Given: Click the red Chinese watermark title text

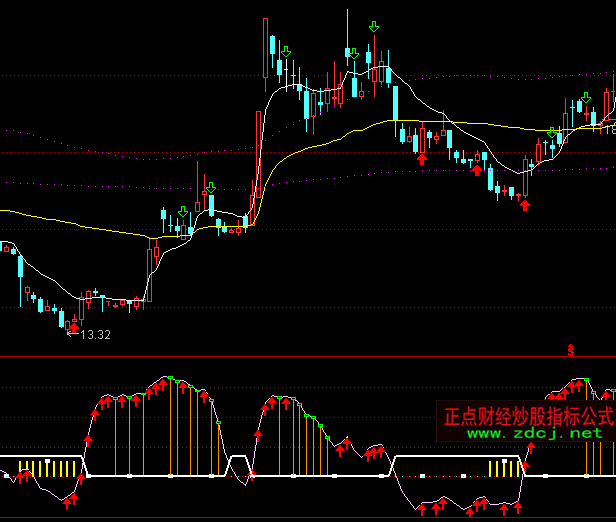Looking at the screenshot, I should click(528, 415).
